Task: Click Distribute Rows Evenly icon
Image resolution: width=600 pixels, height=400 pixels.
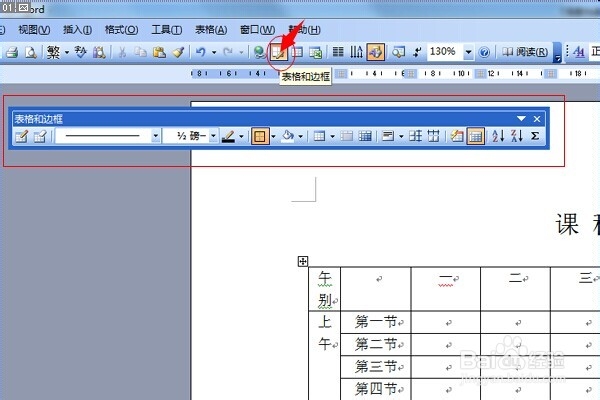Action: 416,136
